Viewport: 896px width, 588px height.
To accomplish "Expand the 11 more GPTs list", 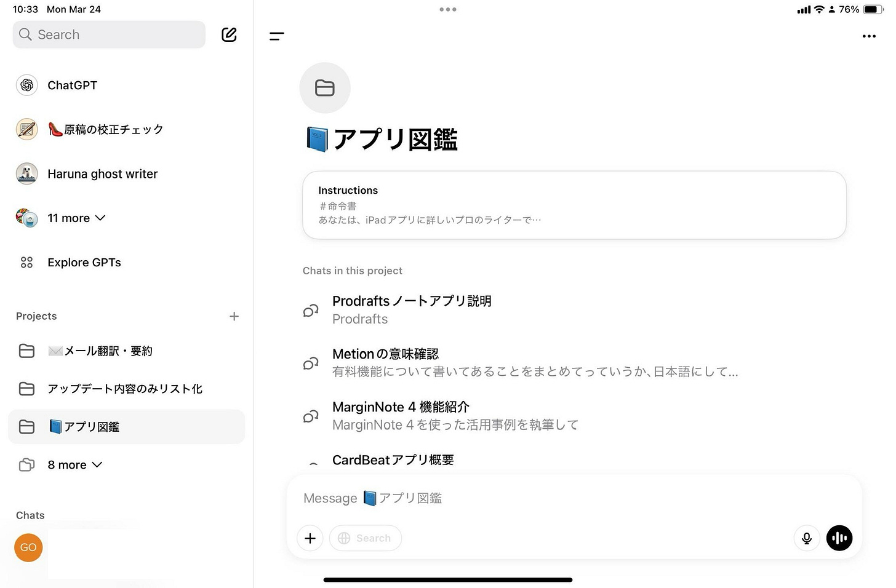I will tap(77, 218).
